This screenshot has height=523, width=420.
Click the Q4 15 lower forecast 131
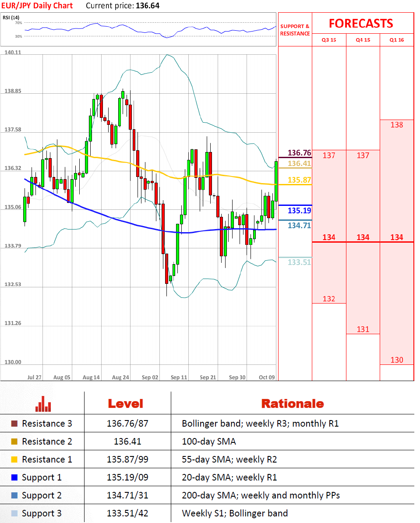363,329
